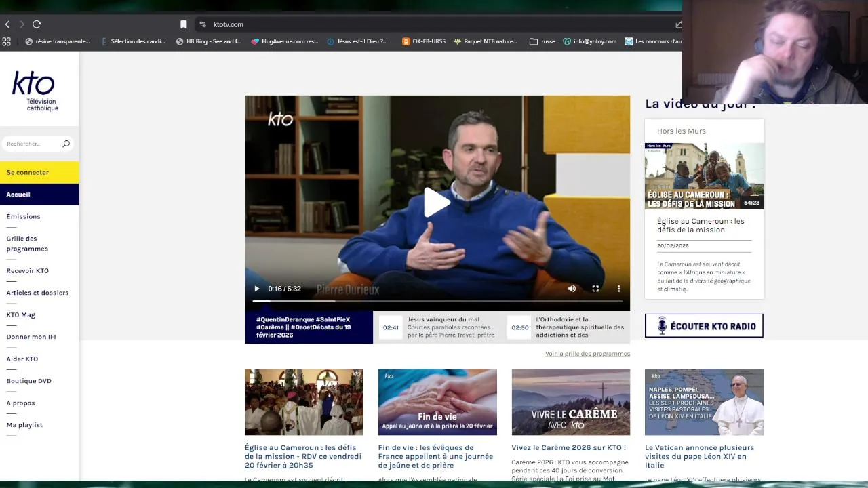Open Articles et dossiers in sidebar
The width and height of the screenshot is (868, 488).
pyautogui.click(x=37, y=293)
